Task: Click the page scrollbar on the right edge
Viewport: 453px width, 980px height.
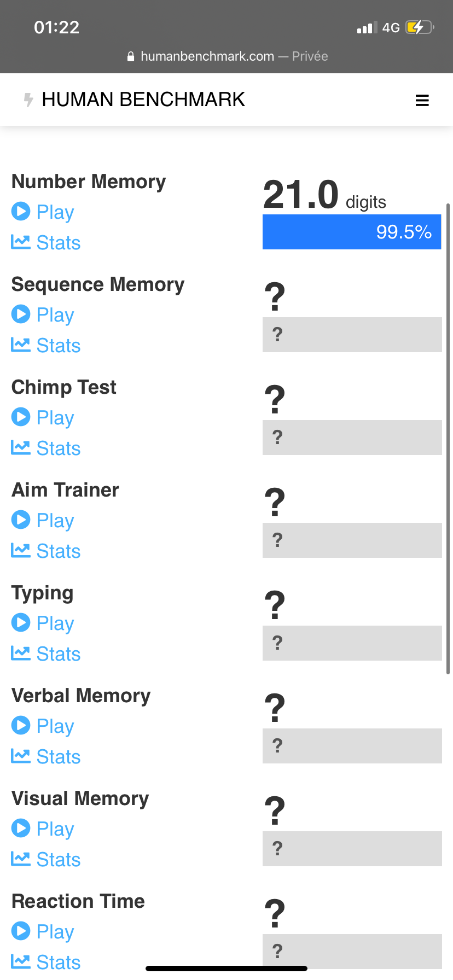Action: [448, 437]
